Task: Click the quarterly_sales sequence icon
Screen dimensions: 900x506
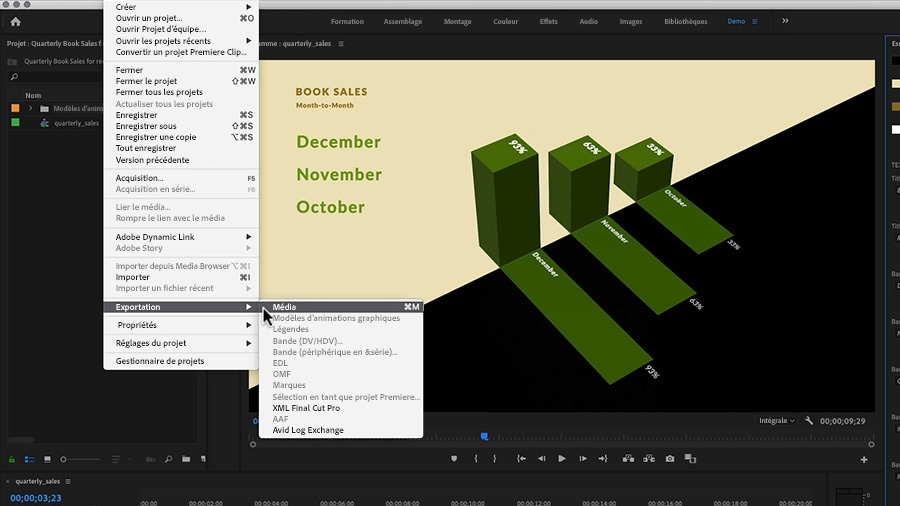Action: [44, 123]
